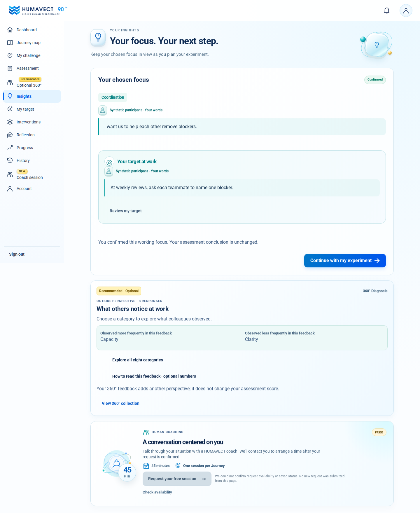Click Insights lightbulb icon in sidebar

pyautogui.click(x=10, y=96)
